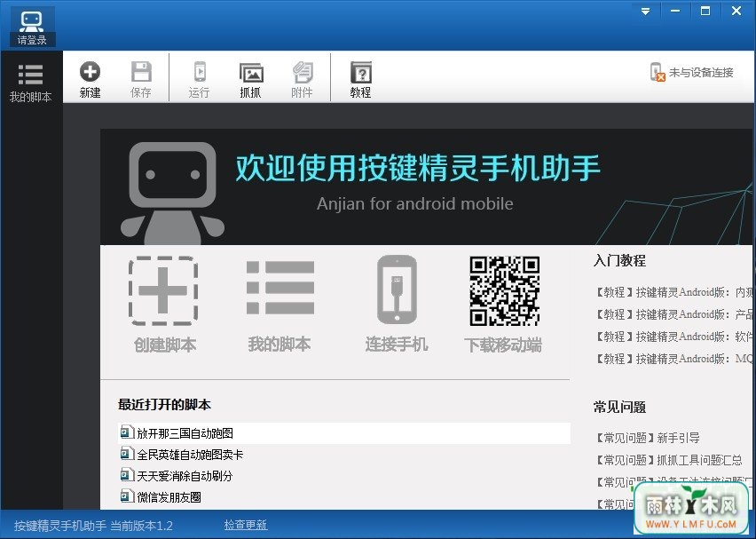
Task: Open the 抓抓工具问题汇总 FAQ link
Action: 669,460
